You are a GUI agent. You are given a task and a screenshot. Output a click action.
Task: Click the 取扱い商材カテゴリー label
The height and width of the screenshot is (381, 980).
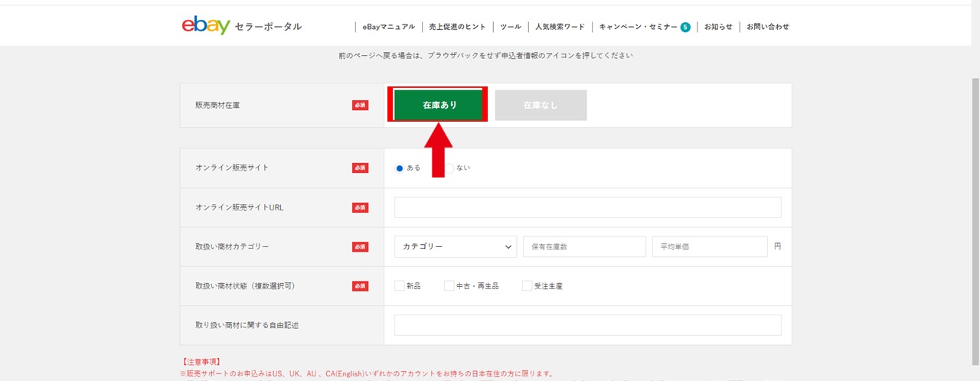(x=232, y=246)
